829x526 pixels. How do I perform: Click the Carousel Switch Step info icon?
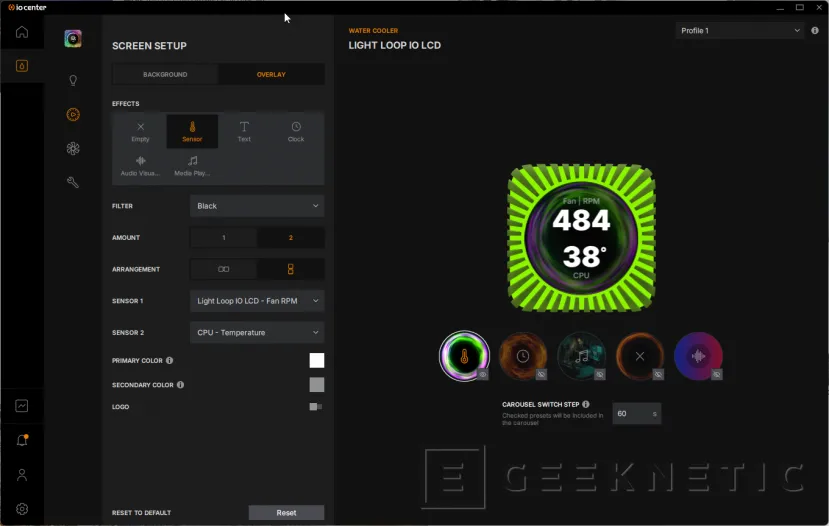tap(586, 404)
